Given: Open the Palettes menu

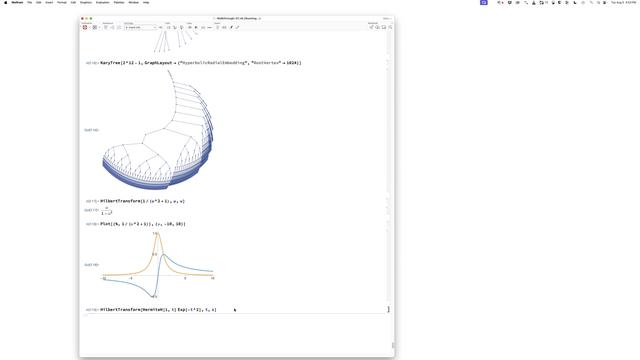Looking at the screenshot, I should [x=119, y=2].
